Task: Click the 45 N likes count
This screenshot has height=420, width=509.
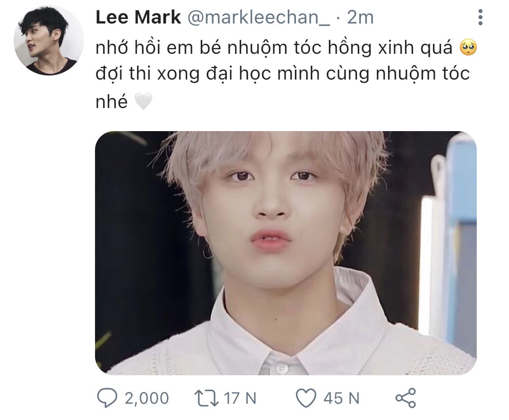Action: (342, 398)
